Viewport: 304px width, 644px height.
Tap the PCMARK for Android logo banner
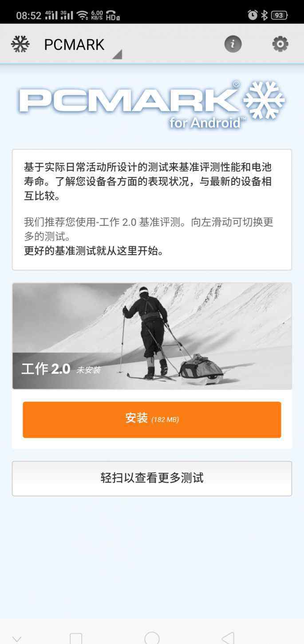(152, 105)
